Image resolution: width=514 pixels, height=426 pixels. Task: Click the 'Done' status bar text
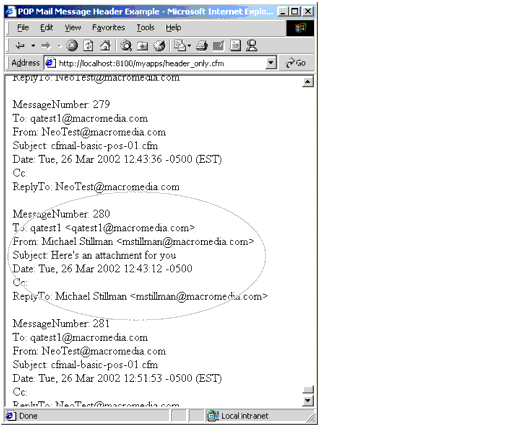coord(28,416)
